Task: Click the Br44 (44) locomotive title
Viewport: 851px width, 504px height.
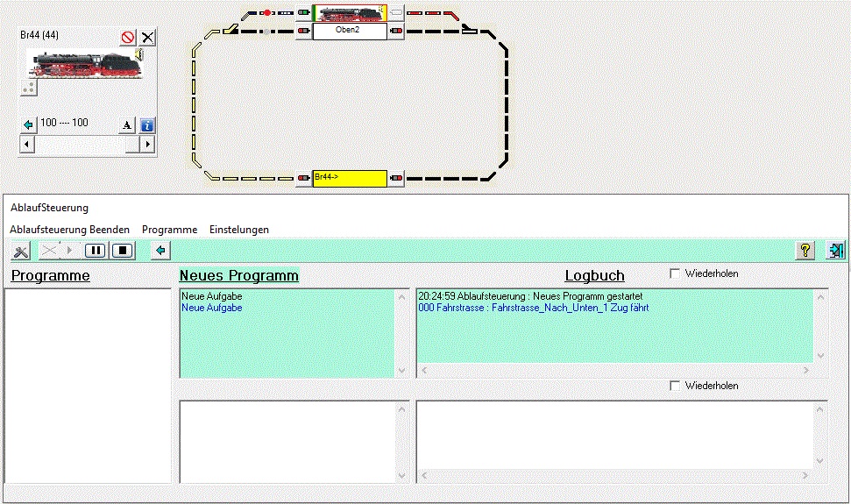Action: [39, 35]
